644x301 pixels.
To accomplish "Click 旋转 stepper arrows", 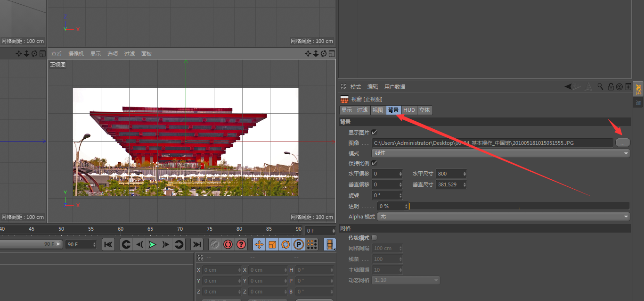I will click(400, 195).
